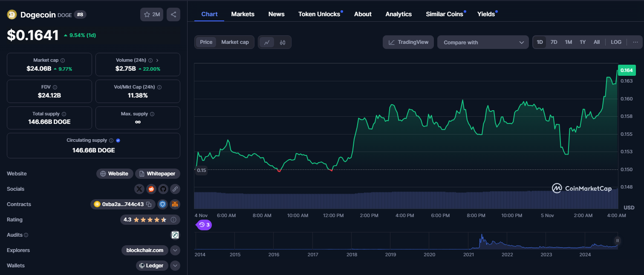Open the Reddit social icon
This screenshot has height=275, width=644.
151,189
